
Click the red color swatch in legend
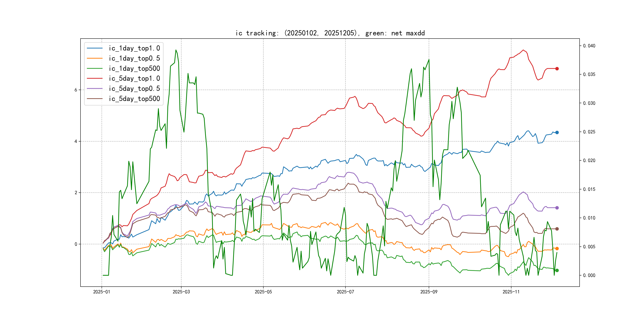click(x=94, y=79)
